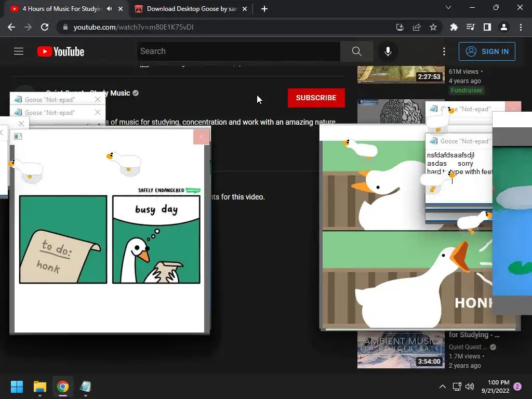
Task: Open Chrome extensions puzzle icon
Action: (454, 27)
